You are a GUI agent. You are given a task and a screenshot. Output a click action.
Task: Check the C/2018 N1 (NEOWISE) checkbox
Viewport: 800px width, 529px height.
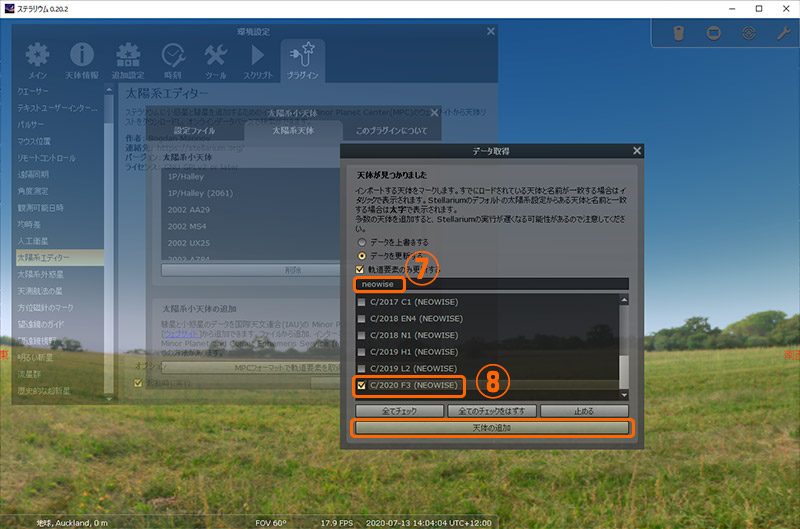[361, 335]
